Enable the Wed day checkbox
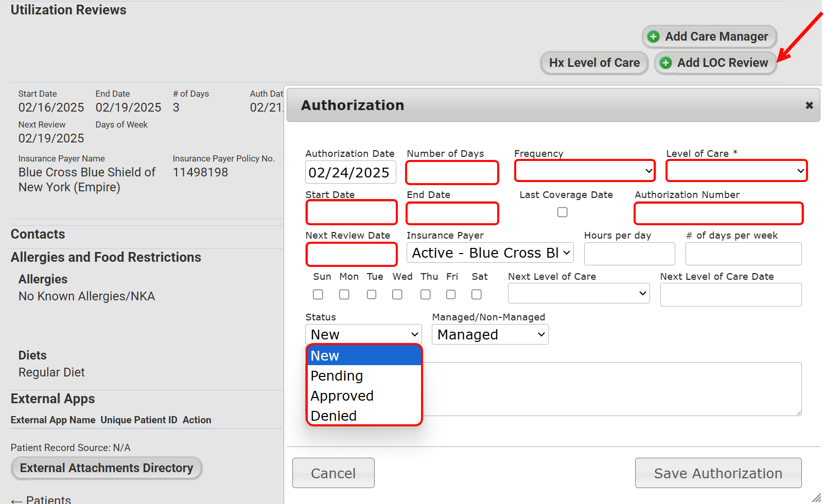Viewport: 824px width, 504px height. [397, 294]
